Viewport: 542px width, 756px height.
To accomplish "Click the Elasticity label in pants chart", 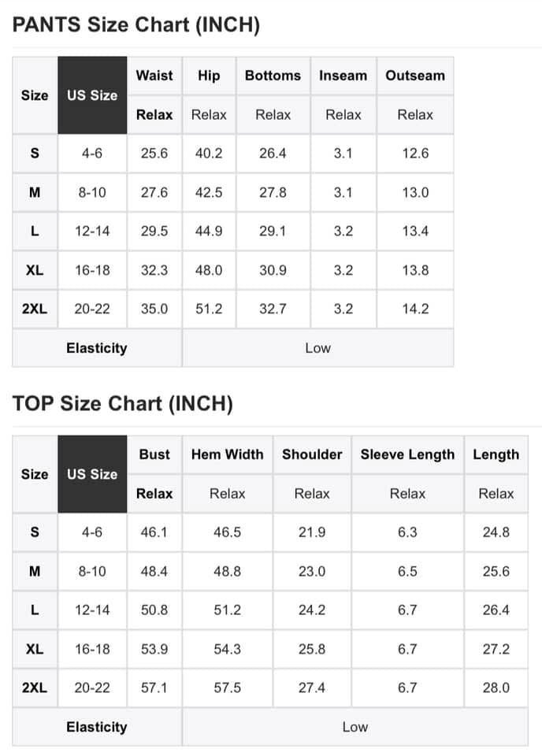I will [97, 348].
